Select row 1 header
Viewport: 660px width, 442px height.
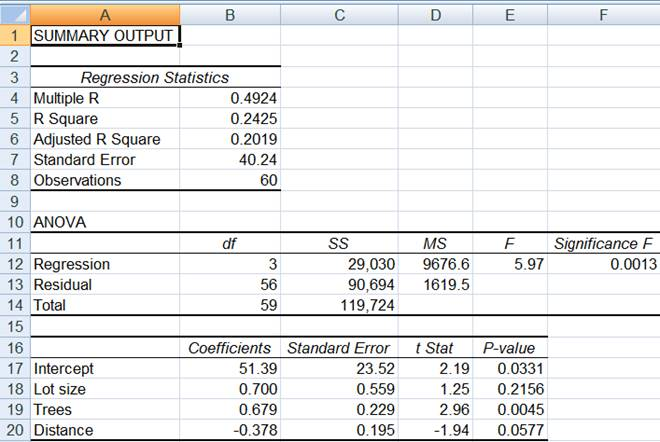click(x=14, y=36)
